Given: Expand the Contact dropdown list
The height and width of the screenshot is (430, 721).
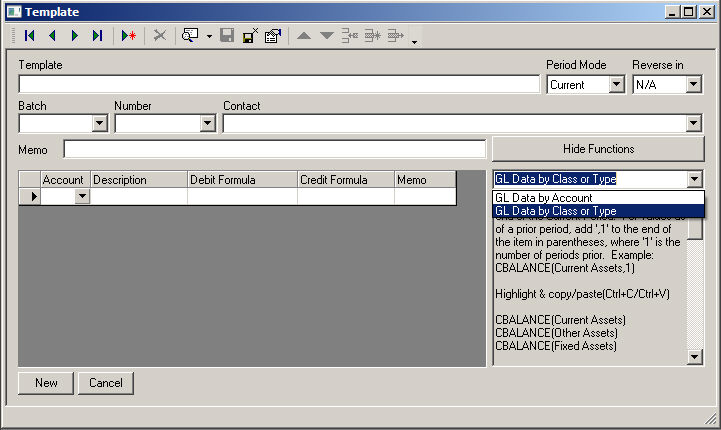Looking at the screenshot, I should (x=694, y=123).
